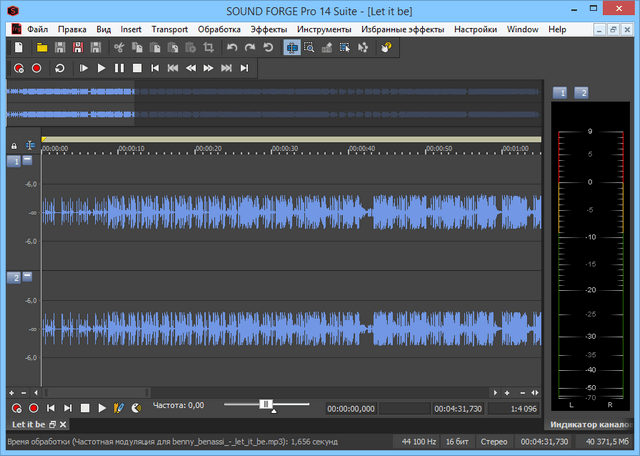Open a file with the folder icon
This screenshot has width=640, height=456.
(x=43, y=47)
